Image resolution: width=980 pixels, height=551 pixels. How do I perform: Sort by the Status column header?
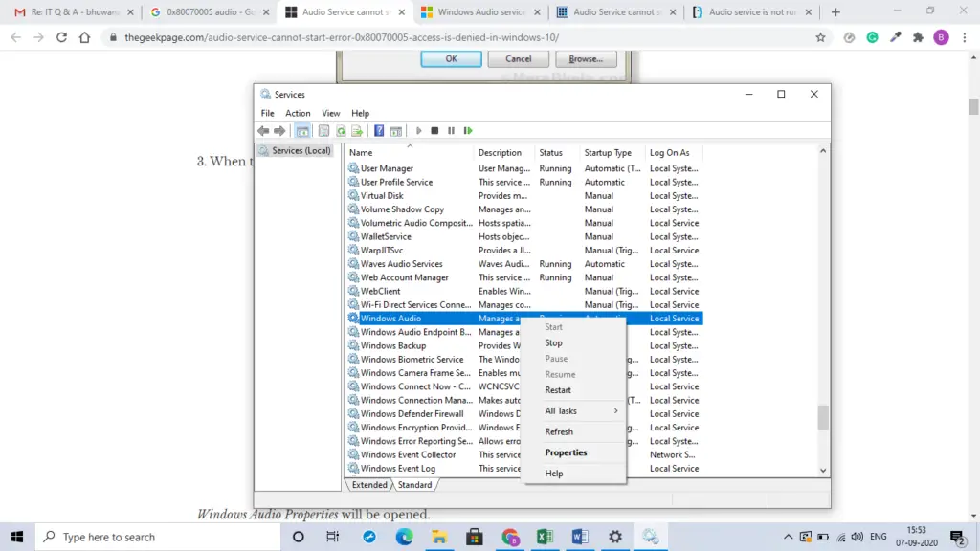tap(558, 152)
